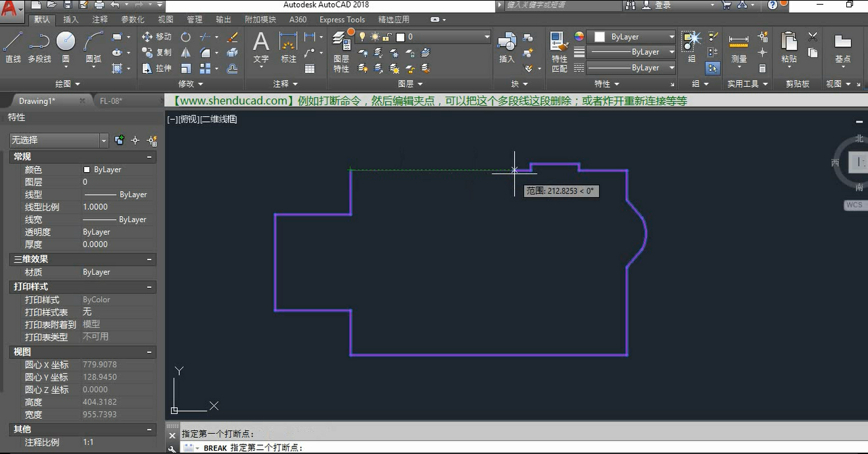Open the Express Tools ribbon tab
This screenshot has height=454, width=868.
point(342,20)
